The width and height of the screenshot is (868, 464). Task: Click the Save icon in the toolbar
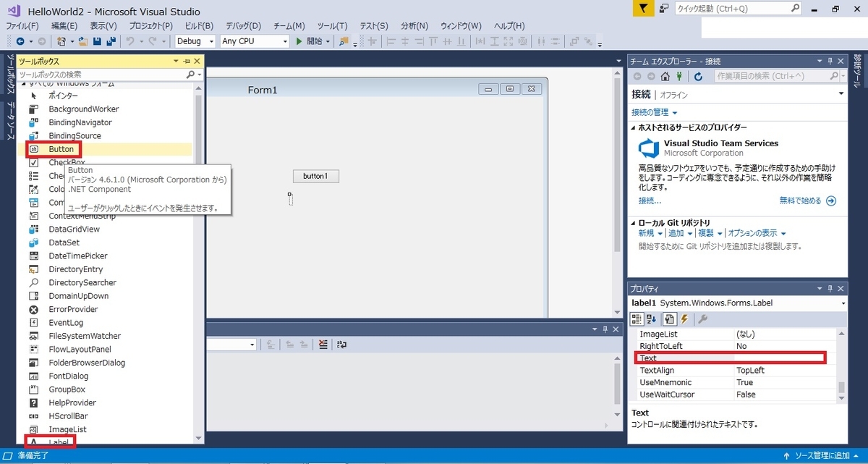97,41
